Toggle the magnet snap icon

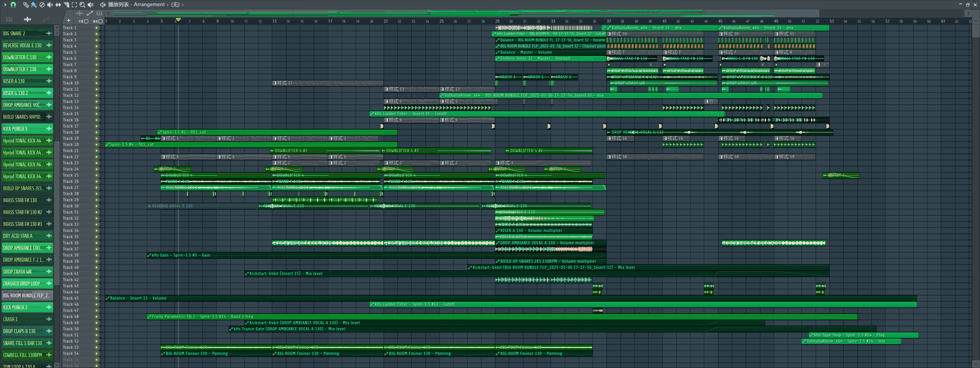pos(13,5)
